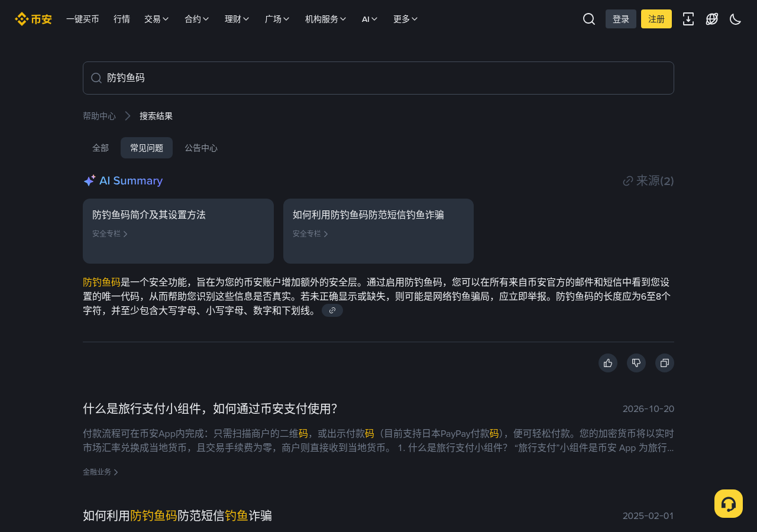Image resolution: width=757 pixels, height=532 pixels.
Task: Focus the search field containing 防钓鱼码
Action: [x=378, y=78]
